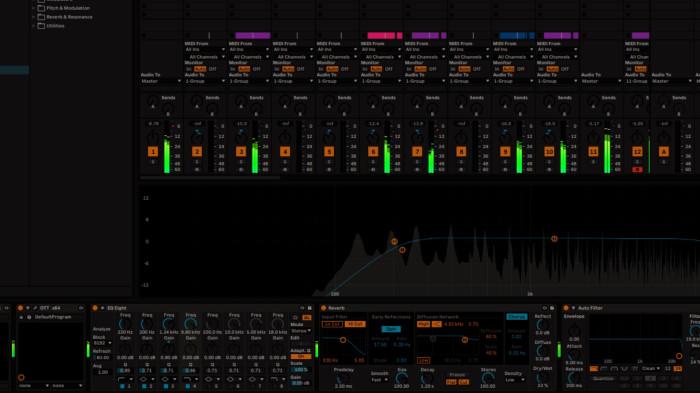Open track 1 Audio To Master dropdown
700x393 pixels.
(161, 81)
